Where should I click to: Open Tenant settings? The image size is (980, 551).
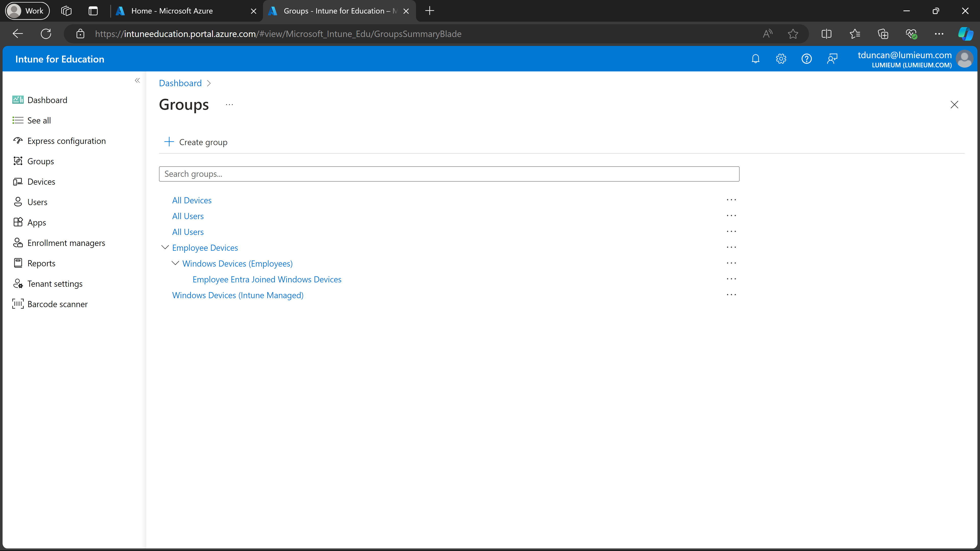click(47, 284)
